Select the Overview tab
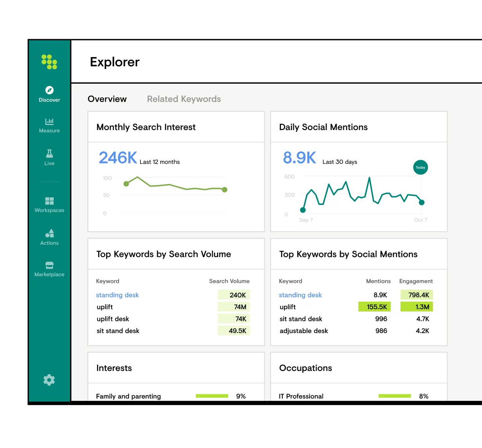Viewport: 482px width, 448px height. click(x=107, y=99)
